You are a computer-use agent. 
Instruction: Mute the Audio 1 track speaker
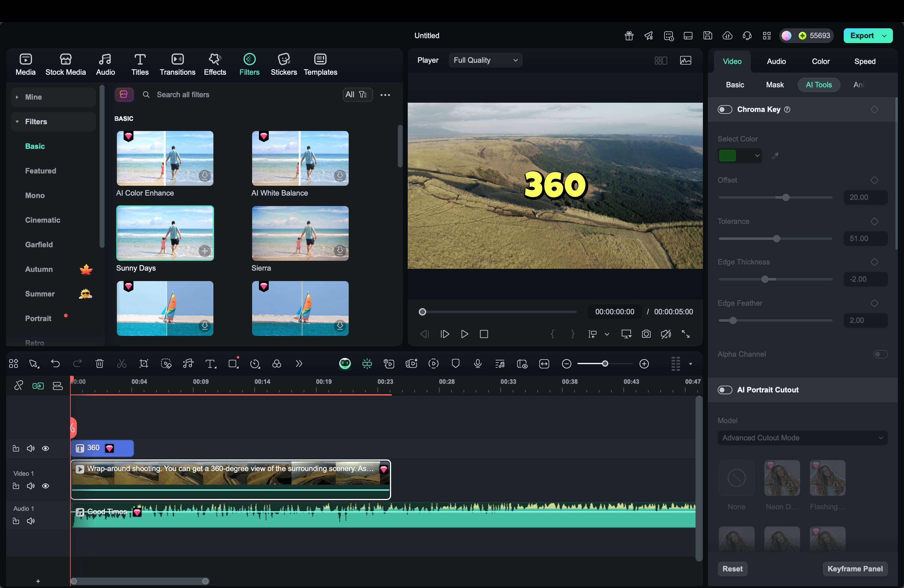tap(31, 521)
